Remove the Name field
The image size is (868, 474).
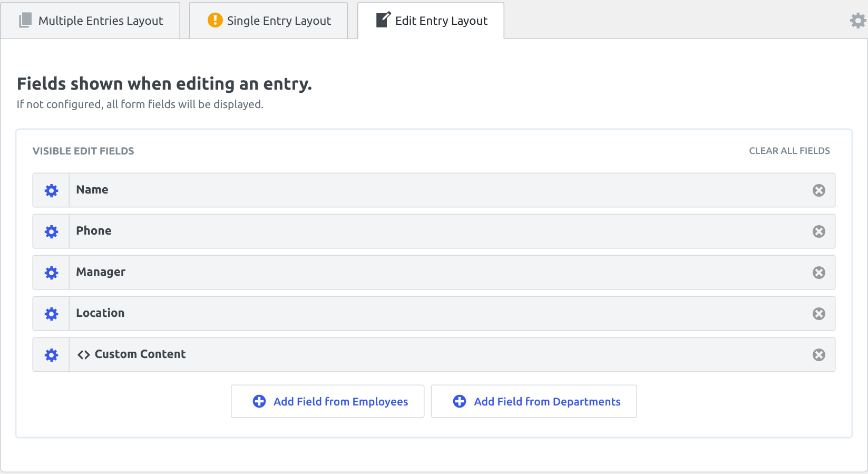pyautogui.click(x=818, y=190)
